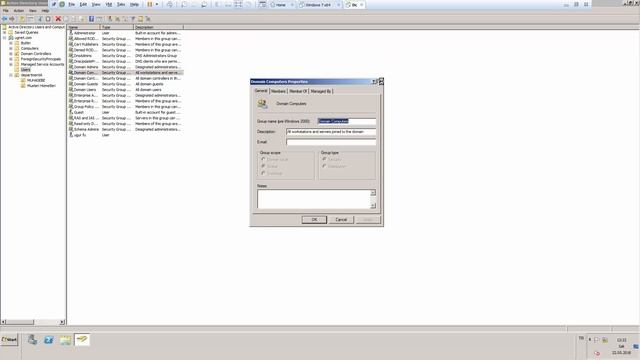The image size is (640, 360).
Task: Click the E-mail input field
Action: point(331,142)
